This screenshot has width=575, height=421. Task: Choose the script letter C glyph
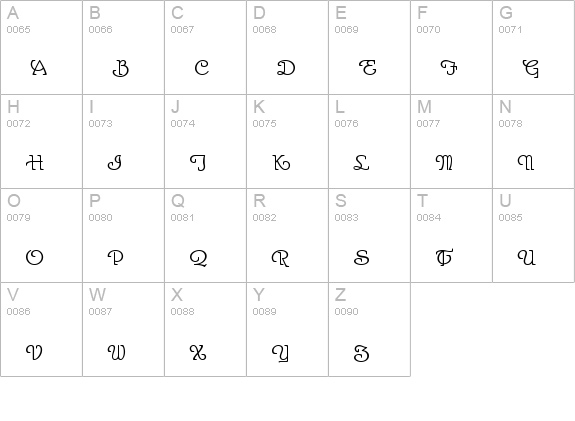[205, 47]
